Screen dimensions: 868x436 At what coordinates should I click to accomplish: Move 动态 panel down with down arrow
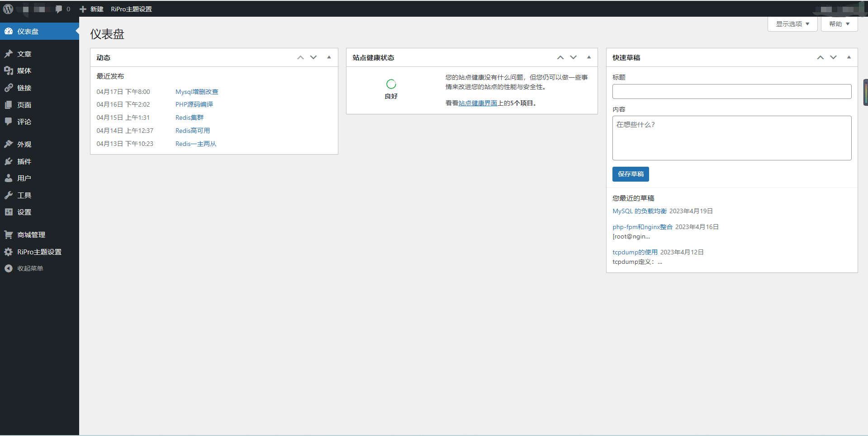coord(313,57)
